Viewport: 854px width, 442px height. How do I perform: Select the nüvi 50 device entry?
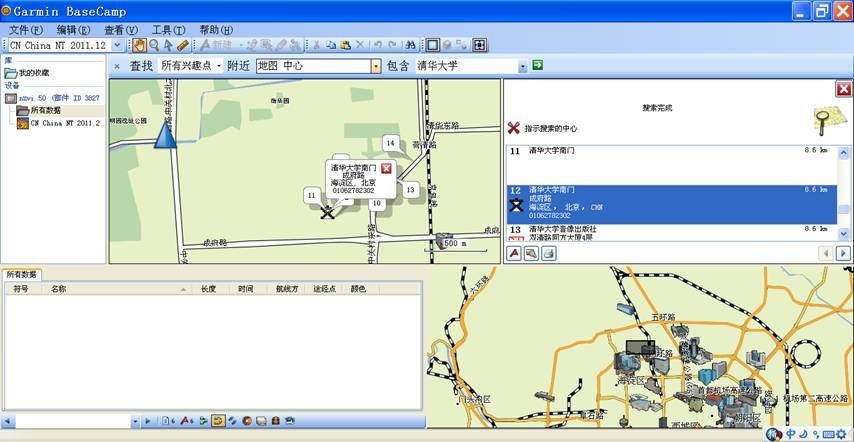[53, 99]
